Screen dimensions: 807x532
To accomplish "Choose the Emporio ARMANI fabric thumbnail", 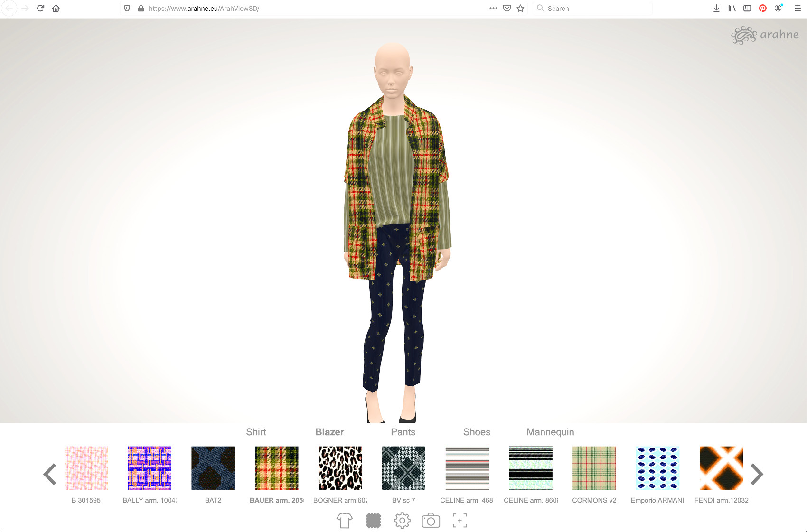I will [657, 468].
